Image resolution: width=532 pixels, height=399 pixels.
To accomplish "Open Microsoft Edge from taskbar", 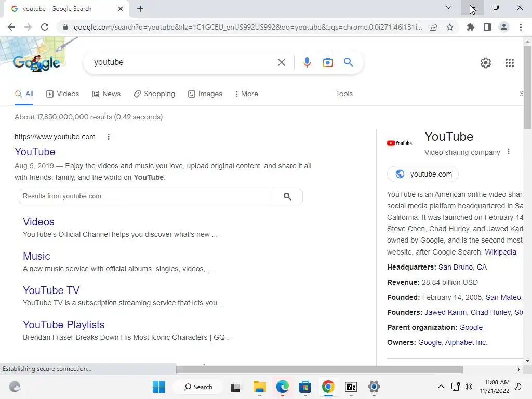I will (x=282, y=387).
